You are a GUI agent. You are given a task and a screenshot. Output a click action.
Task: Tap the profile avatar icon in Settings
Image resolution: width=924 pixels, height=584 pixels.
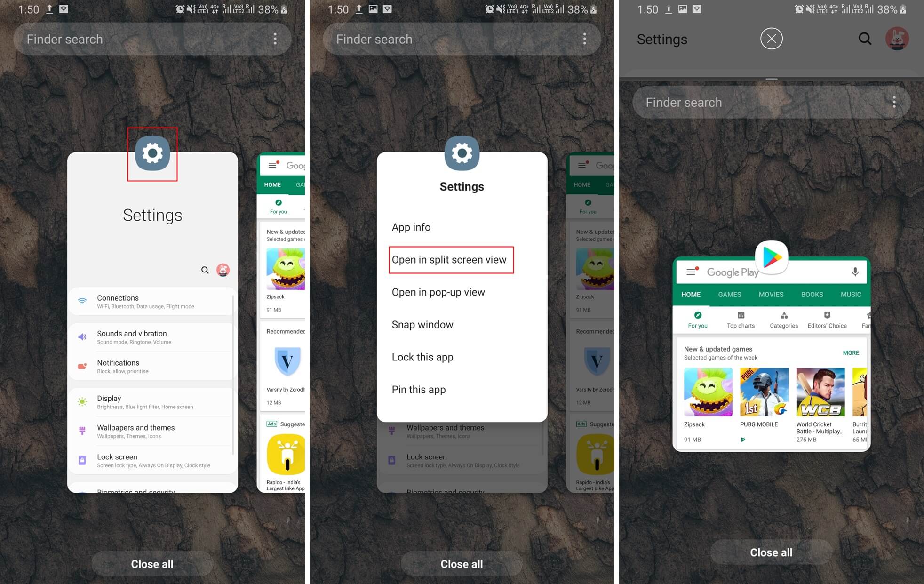[898, 39]
